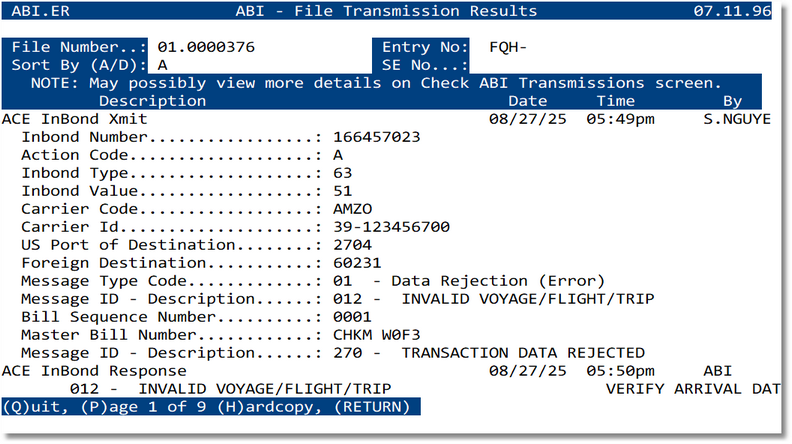Click the 270 TRANSACTION DATA REJECTED message
792x444 pixels.
488,353
